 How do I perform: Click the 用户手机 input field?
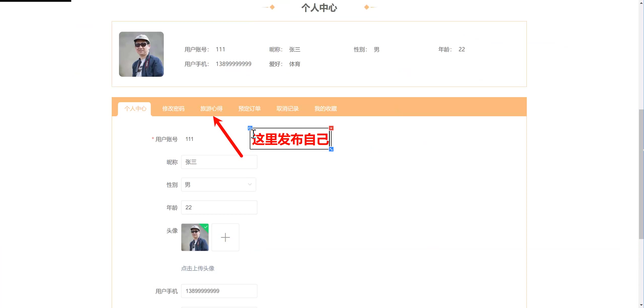point(219,291)
